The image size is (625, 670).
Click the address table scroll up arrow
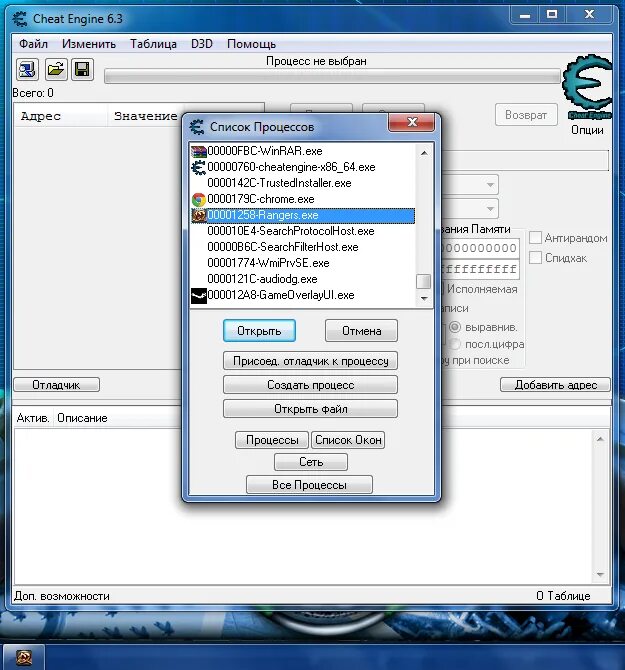click(600, 439)
